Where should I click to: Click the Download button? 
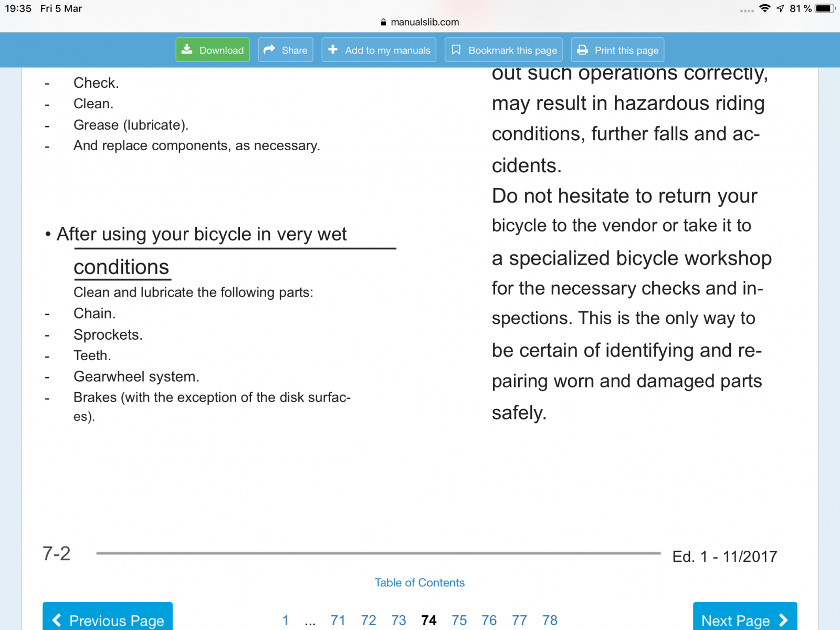[x=213, y=50]
